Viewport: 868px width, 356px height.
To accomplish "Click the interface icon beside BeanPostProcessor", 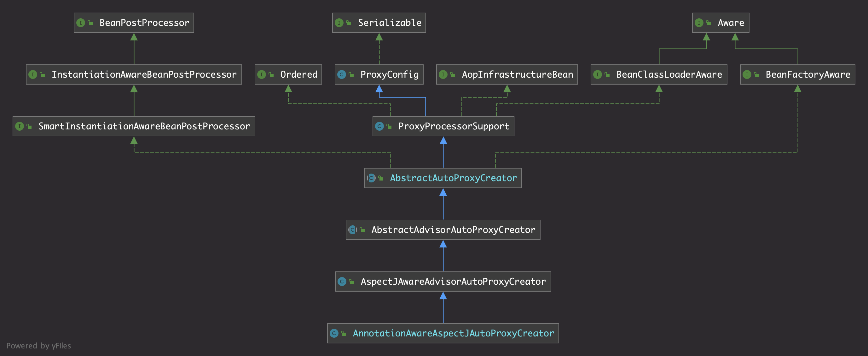I will 81,23.
